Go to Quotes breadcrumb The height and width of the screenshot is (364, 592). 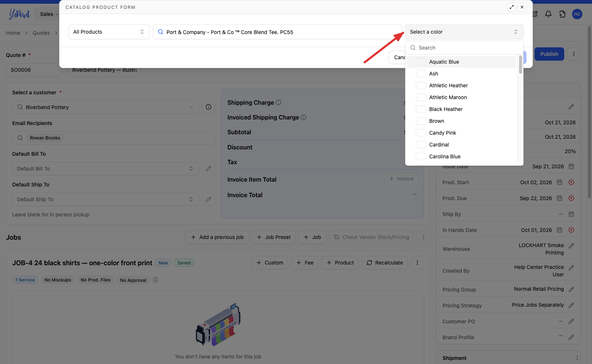(41, 33)
